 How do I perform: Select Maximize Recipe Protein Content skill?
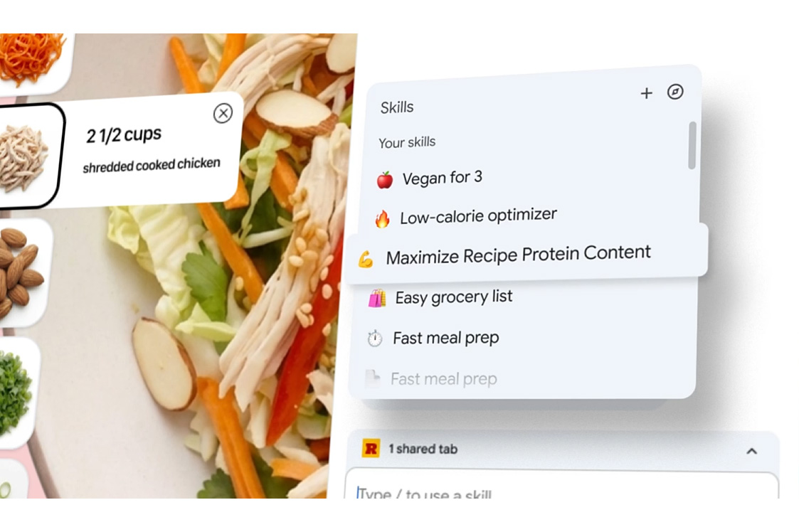[x=527, y=253]
